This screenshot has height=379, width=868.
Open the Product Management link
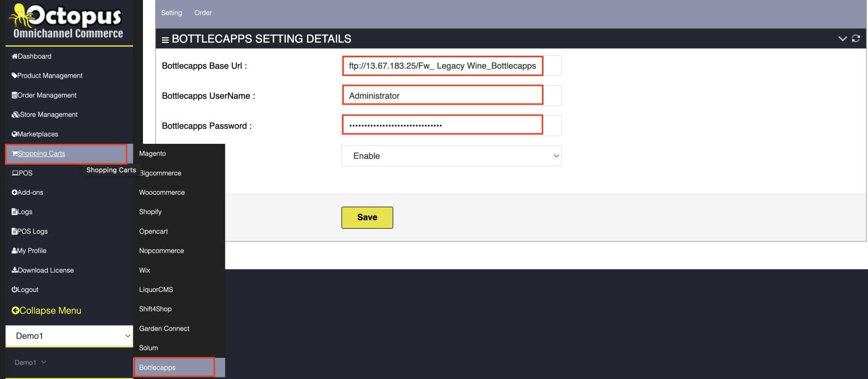(x=50, y=76)
